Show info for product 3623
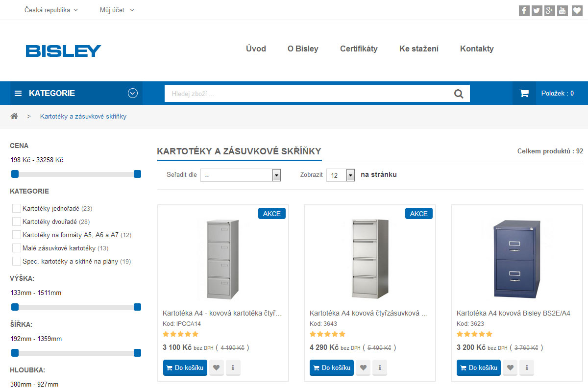 pos(527,367)
